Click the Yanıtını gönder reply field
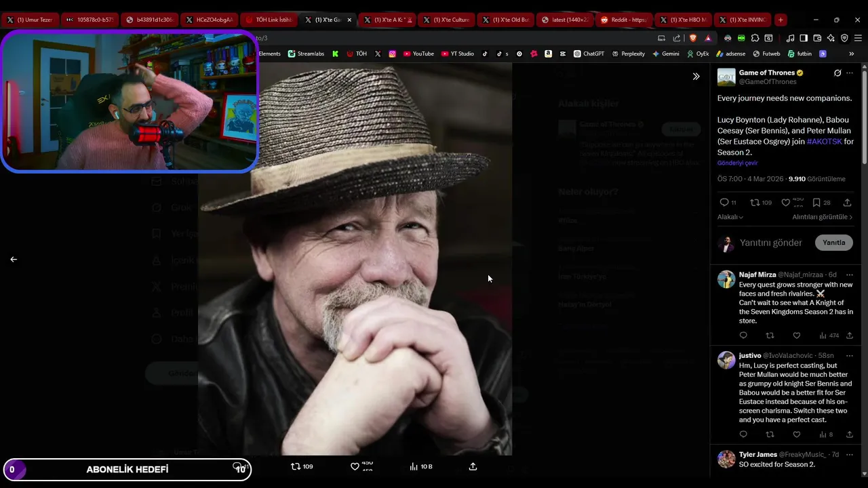The image size is (868, 488). [x=771, y=243]
